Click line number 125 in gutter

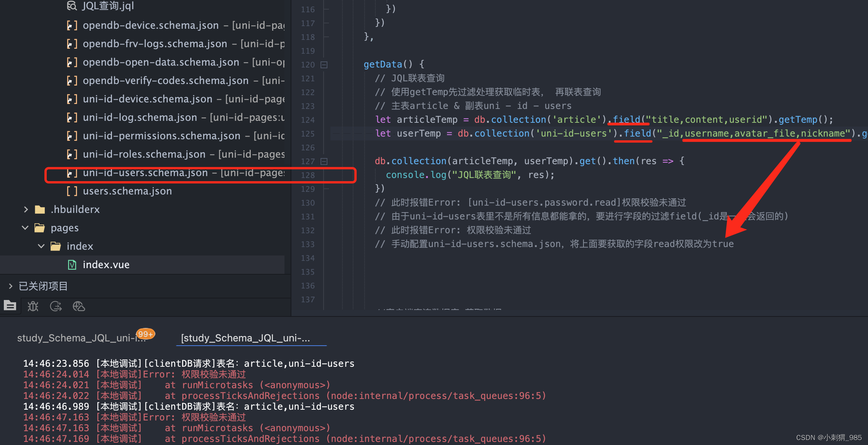click(x=308, y=134)
